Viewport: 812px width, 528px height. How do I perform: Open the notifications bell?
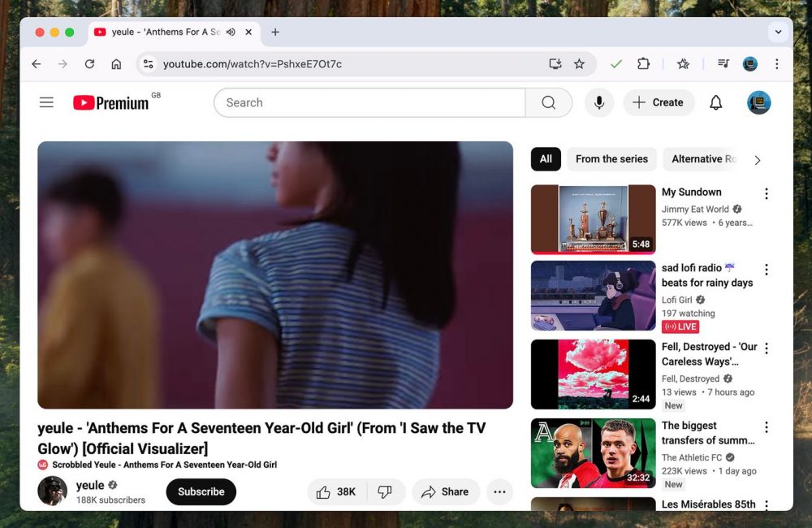[715, 102]
